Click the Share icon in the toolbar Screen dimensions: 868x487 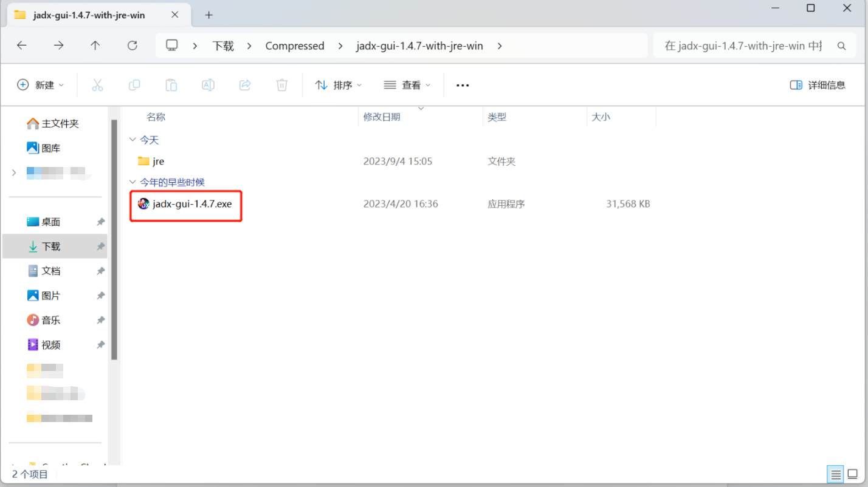pos(245,84)
